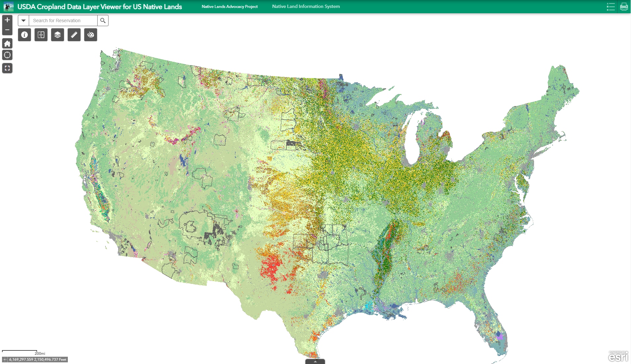Open the draw palette tool
Viewport: 631px width, 364px height.
[91, 35]
